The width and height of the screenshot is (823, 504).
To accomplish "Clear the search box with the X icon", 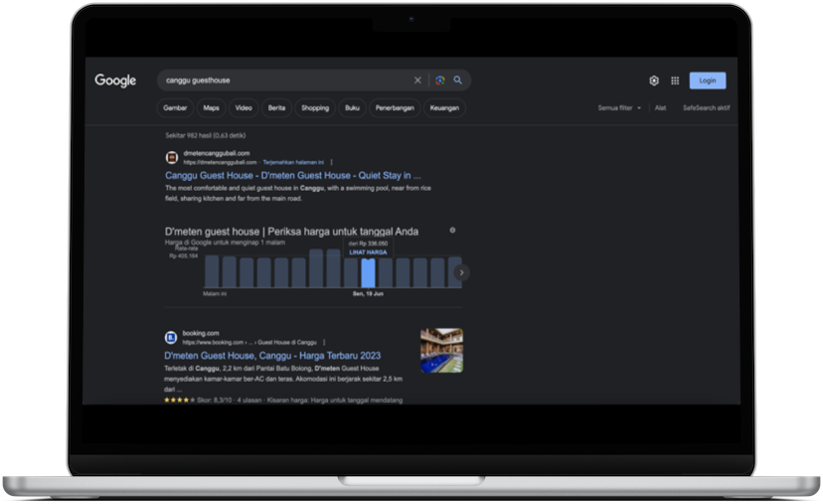I will 417,81.
